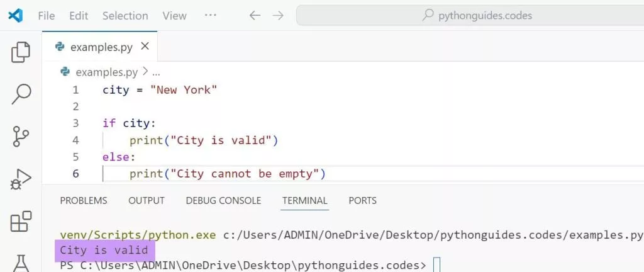Click the breadcrumb ellipsis symbol dropdown
Screen dimensions: 644x272
coord(156,72)
